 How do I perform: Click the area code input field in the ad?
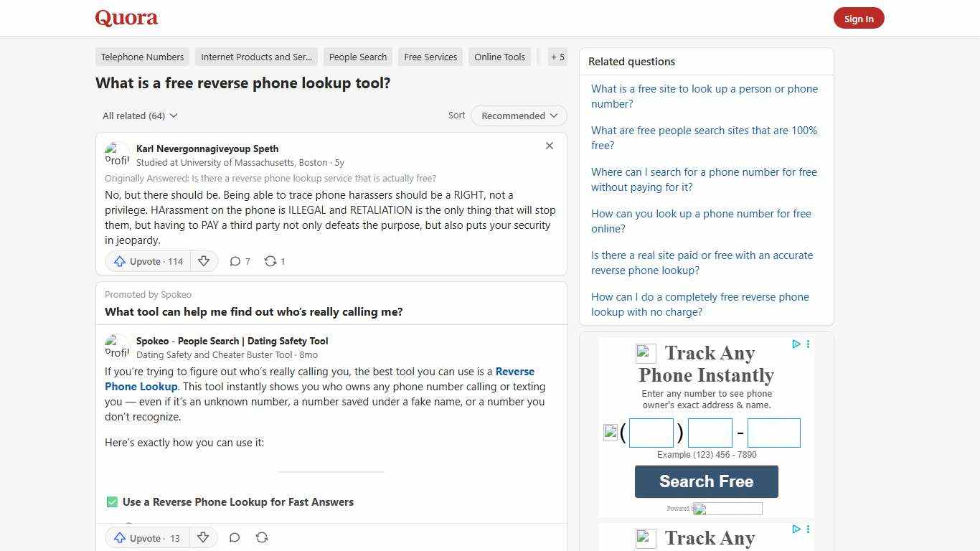coord(651,433)
